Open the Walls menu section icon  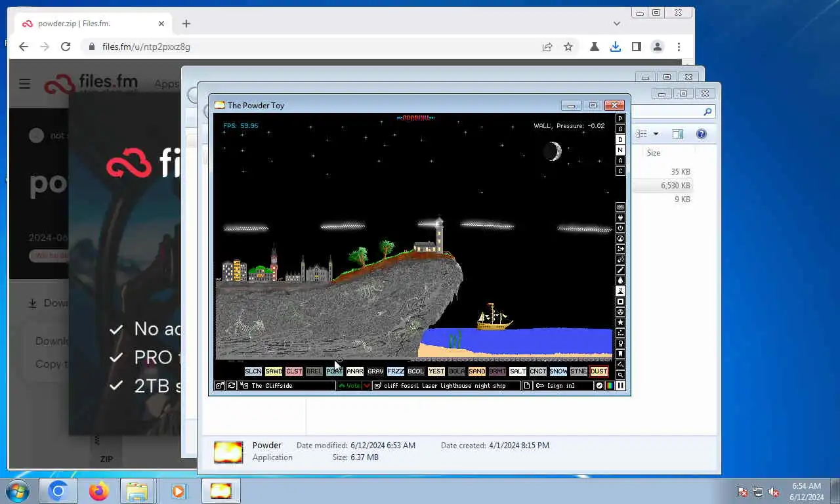[620, 207]
